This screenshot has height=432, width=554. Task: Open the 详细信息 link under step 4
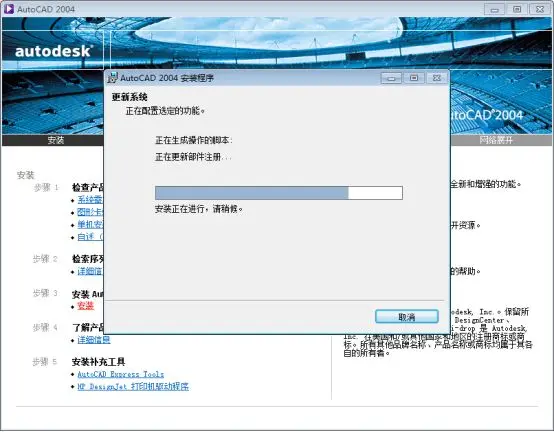click(94, 340)
